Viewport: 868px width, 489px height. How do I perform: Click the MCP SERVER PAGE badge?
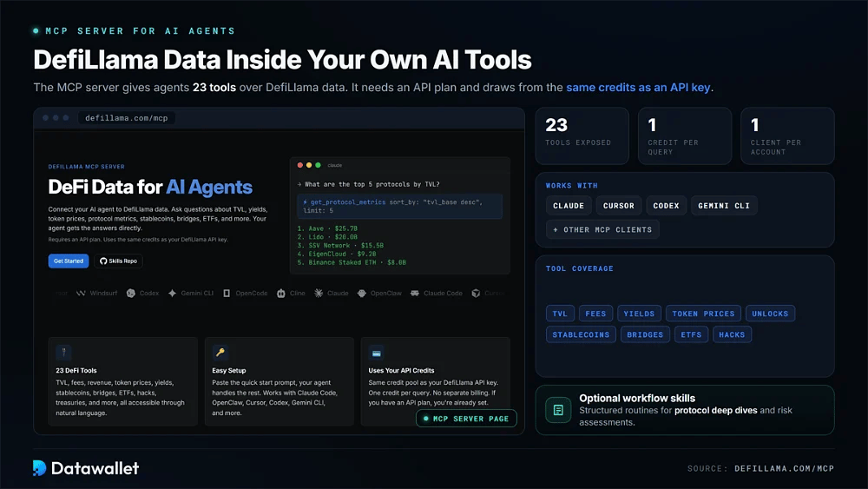466,419
